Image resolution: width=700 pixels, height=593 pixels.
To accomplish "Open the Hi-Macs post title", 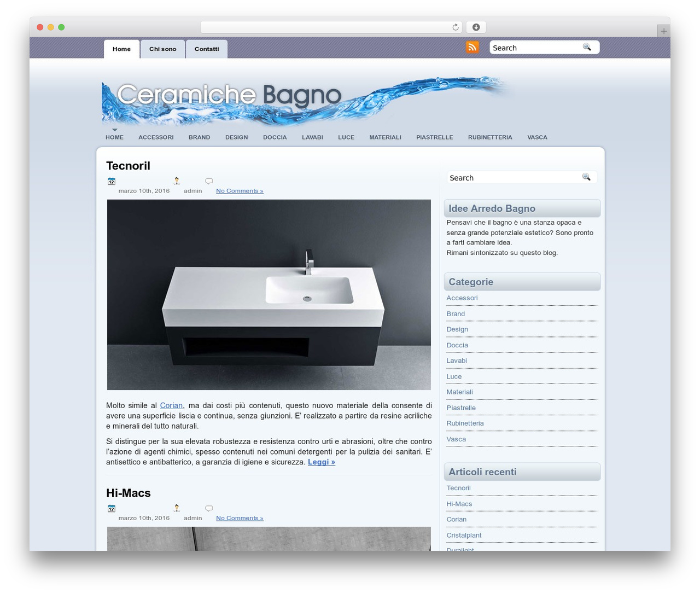I will 129,493.
